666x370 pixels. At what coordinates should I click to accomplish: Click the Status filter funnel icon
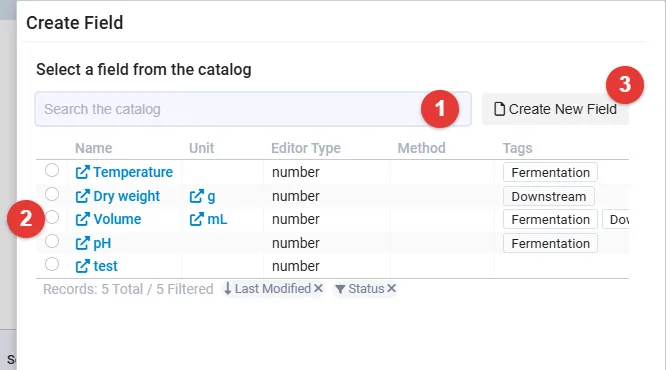tap(340, 289)
